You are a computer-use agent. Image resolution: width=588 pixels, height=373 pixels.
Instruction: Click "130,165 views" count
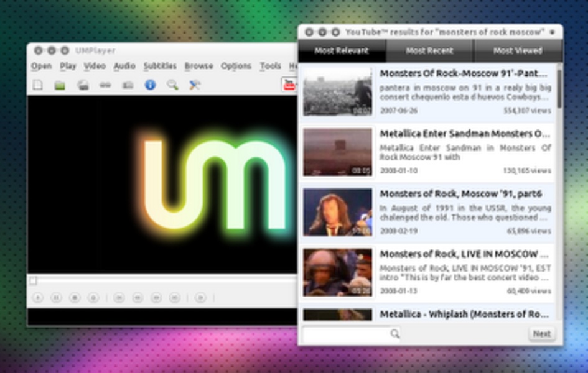(527, 171)
